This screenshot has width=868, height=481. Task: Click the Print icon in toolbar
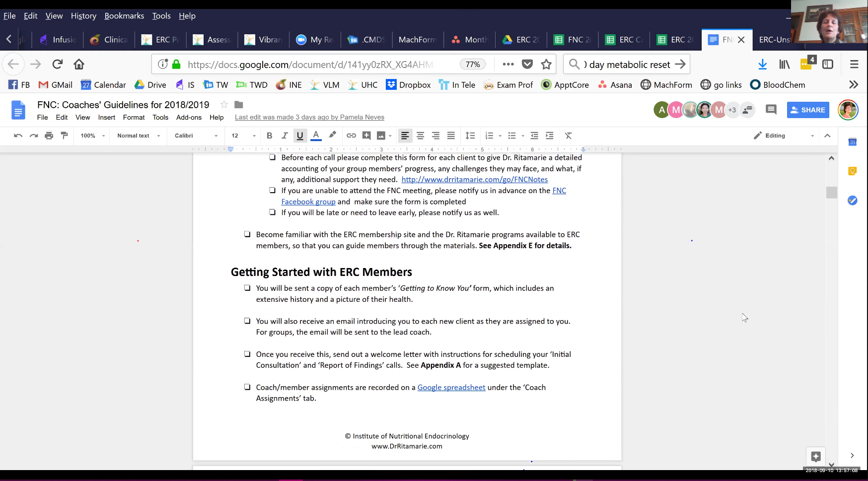click(x=49, y=136)
